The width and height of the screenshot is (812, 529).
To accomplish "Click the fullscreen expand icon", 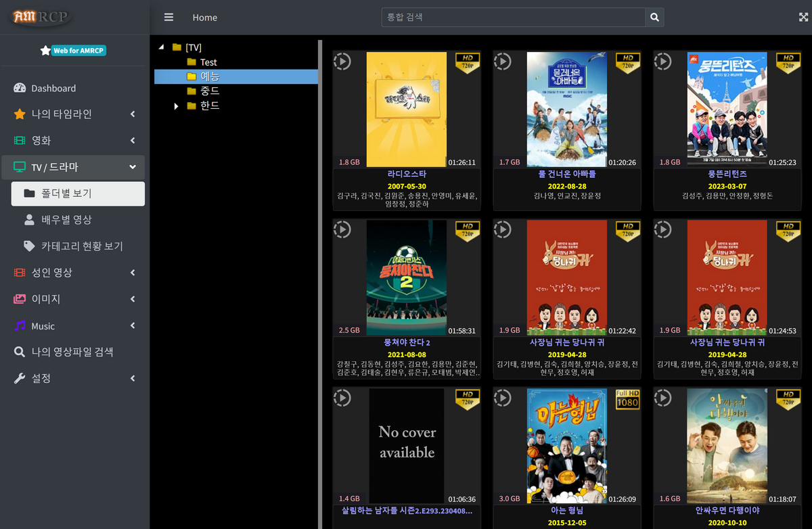I will pyautogui.click(x=803, y=18).
